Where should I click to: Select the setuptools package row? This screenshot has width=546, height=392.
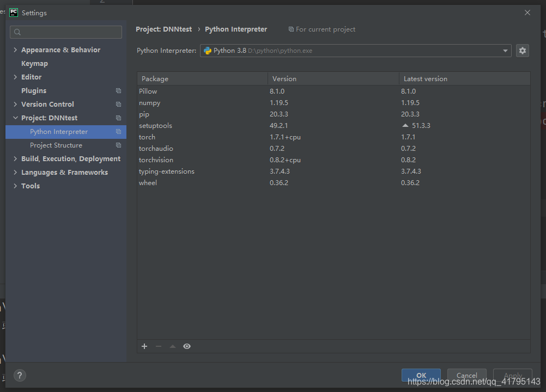click(x=333, y=126)
